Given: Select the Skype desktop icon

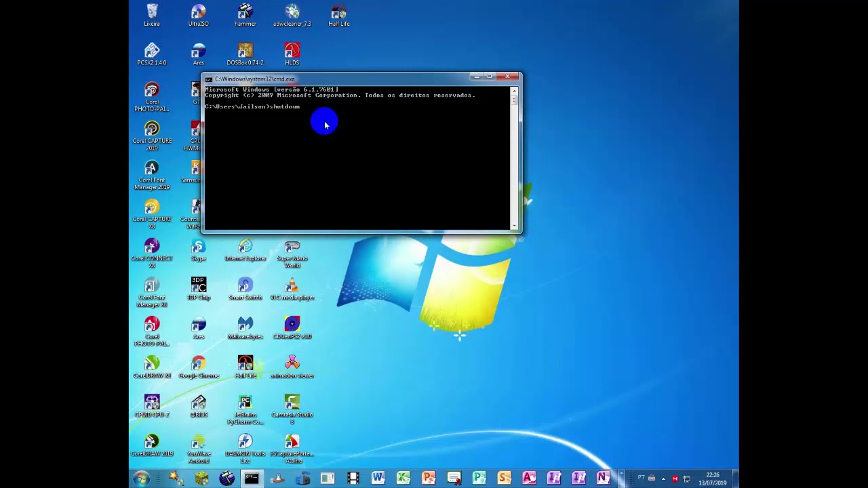Looking at the screenshot, I should (198, 249).
